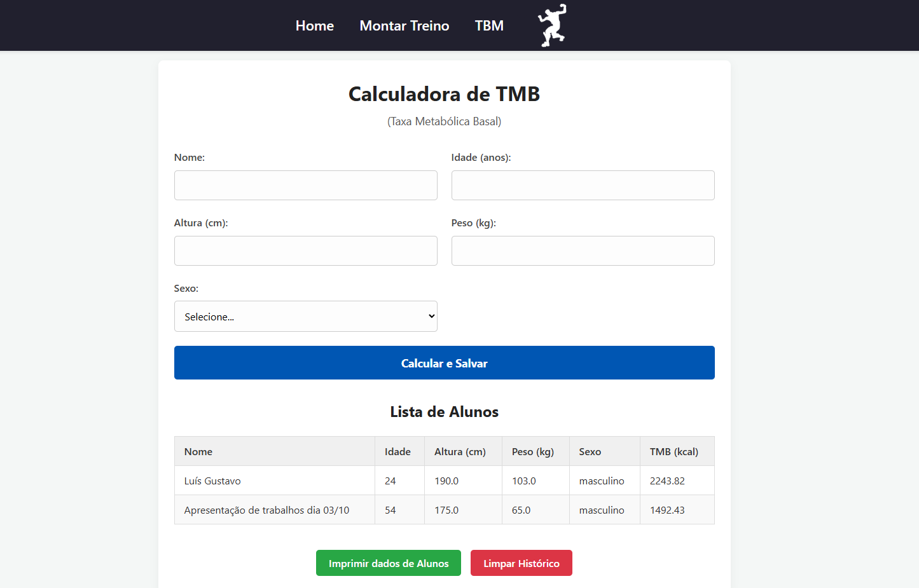Click into the Peso (kg) field
This screenshot has height=588, width=919.
(x=583, y=250)
